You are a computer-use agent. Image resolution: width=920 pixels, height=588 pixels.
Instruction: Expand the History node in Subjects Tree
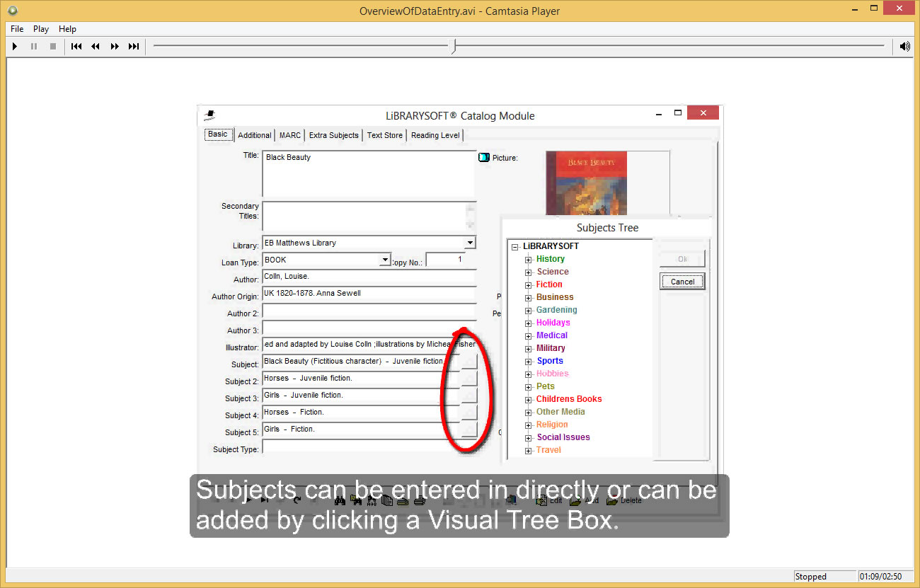[528, 259]
